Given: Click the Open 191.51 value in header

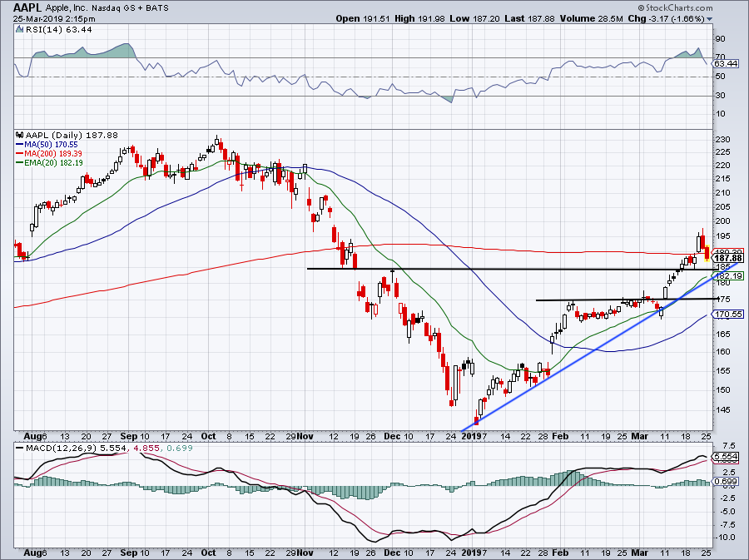Looking at the screenshot, I should [x=363, y=18].
